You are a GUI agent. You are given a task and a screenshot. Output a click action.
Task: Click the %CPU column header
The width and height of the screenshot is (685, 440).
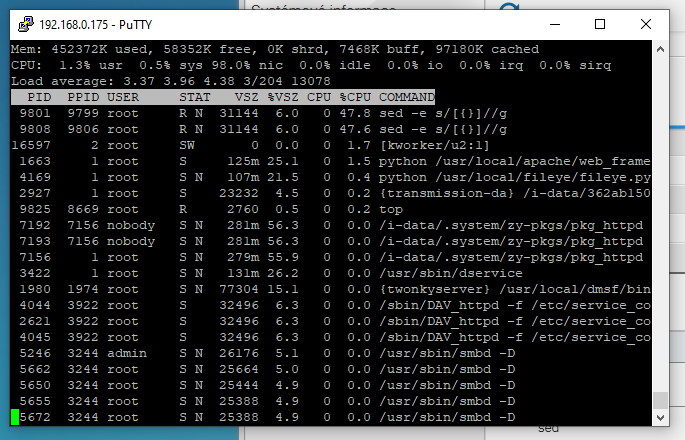(x=355, y=97)
